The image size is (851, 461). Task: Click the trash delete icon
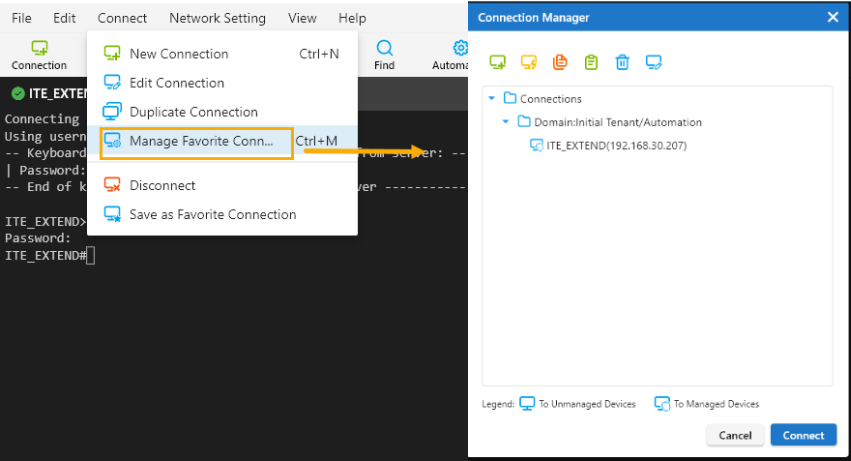[622, 63]
